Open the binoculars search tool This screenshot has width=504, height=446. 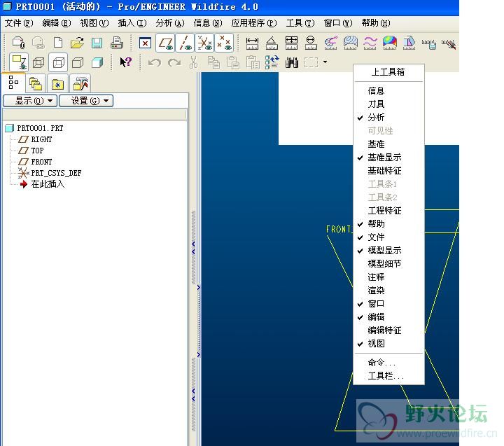pyautogui.click(x=292, y=62)
